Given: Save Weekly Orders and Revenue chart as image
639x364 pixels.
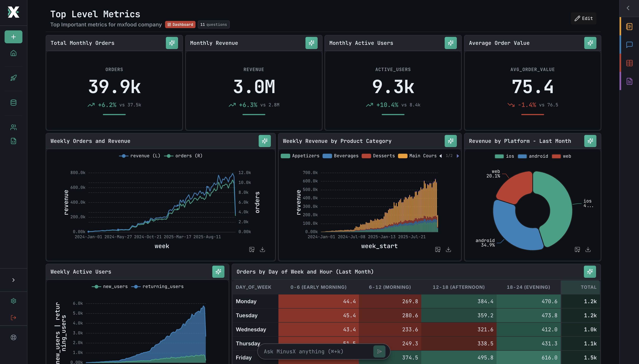Looking at the screenshot, I should point(252,249).
